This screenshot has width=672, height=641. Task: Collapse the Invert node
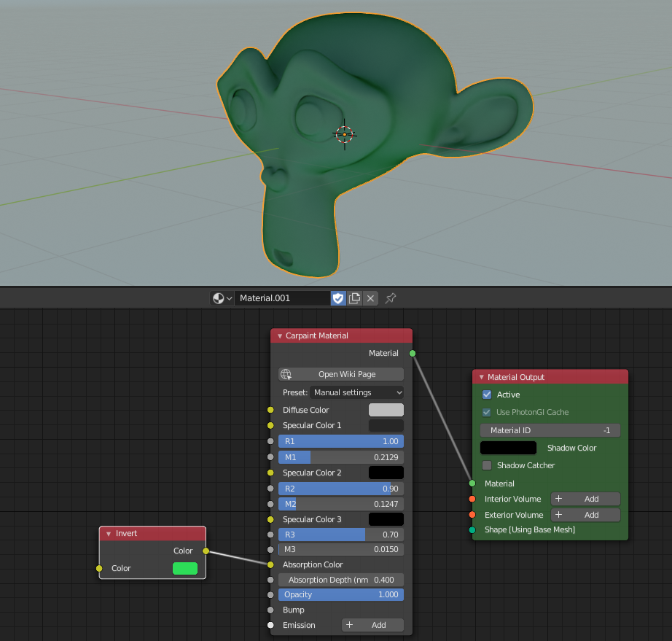109,534
